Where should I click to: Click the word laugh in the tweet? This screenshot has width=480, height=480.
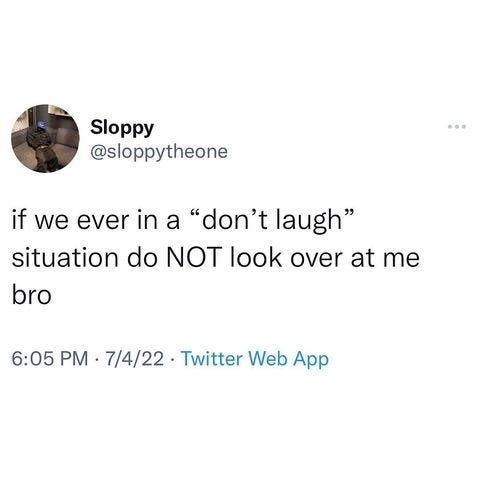point(308,222)
